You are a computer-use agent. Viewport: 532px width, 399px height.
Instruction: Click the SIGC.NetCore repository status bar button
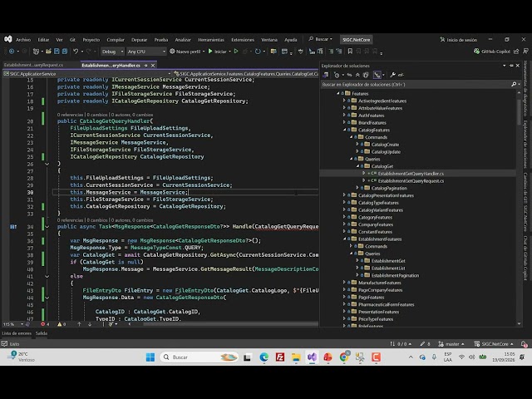tap(494, 344)
